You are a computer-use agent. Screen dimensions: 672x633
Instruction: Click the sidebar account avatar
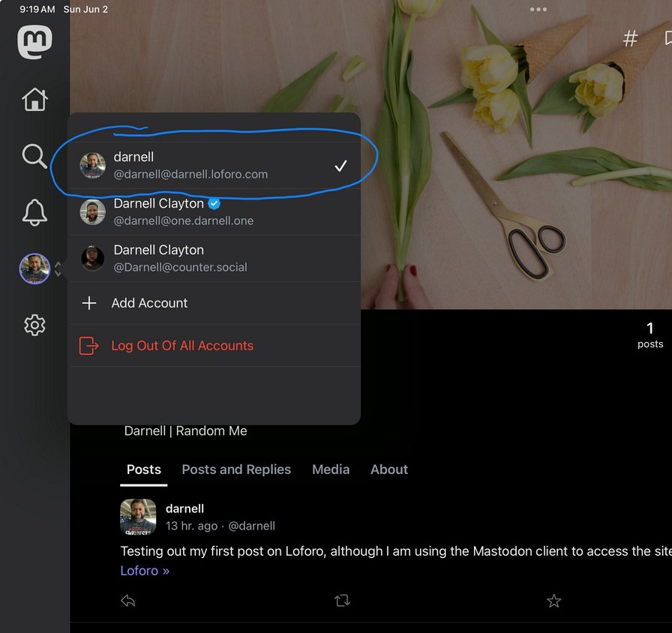34,268
